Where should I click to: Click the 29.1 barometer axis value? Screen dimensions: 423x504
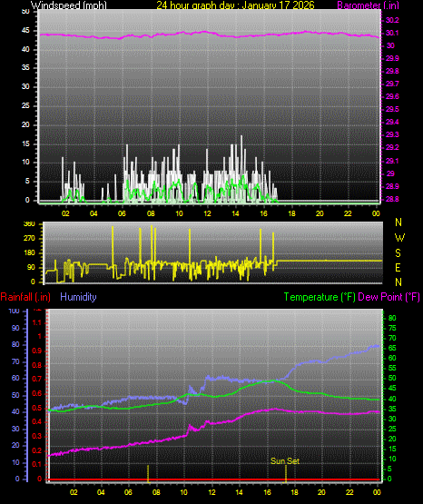[392, 161]
